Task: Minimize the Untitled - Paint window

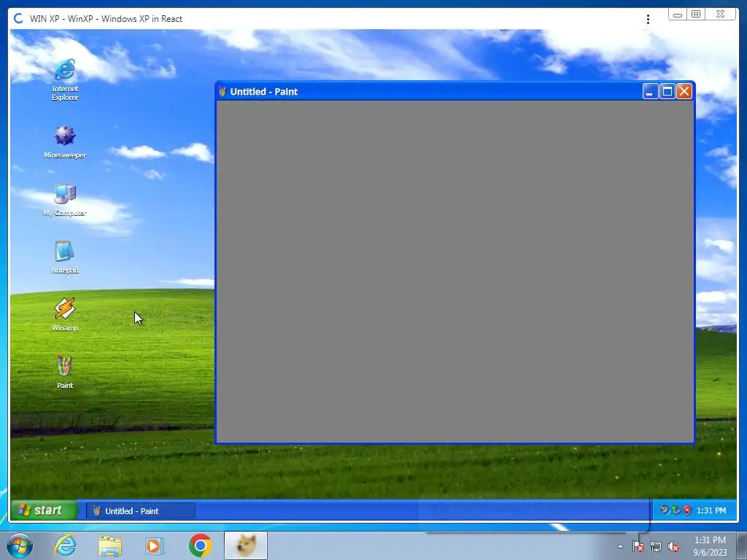Action: (650, 91)
